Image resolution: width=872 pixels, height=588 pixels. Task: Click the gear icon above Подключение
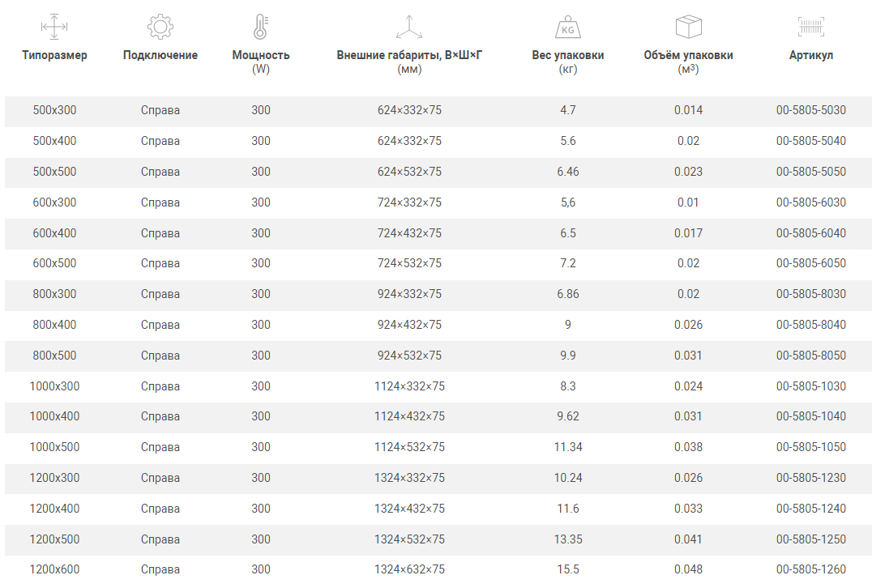click(160, 27)
